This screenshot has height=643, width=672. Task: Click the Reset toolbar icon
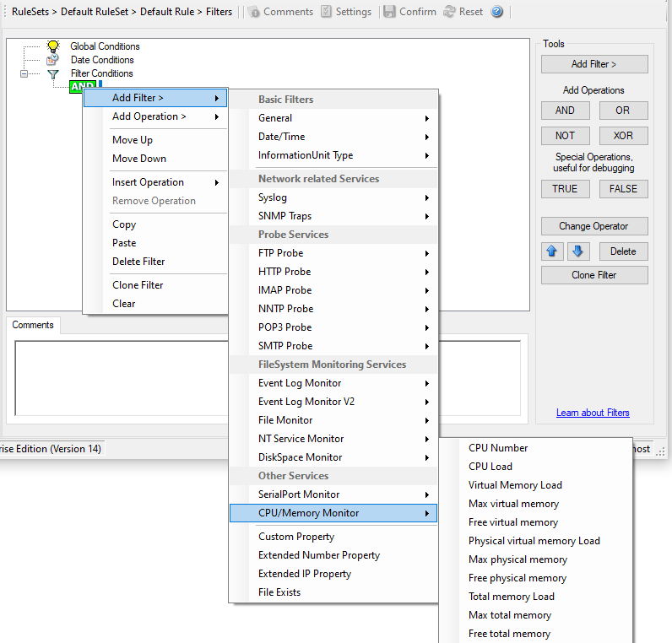(449, 12)
